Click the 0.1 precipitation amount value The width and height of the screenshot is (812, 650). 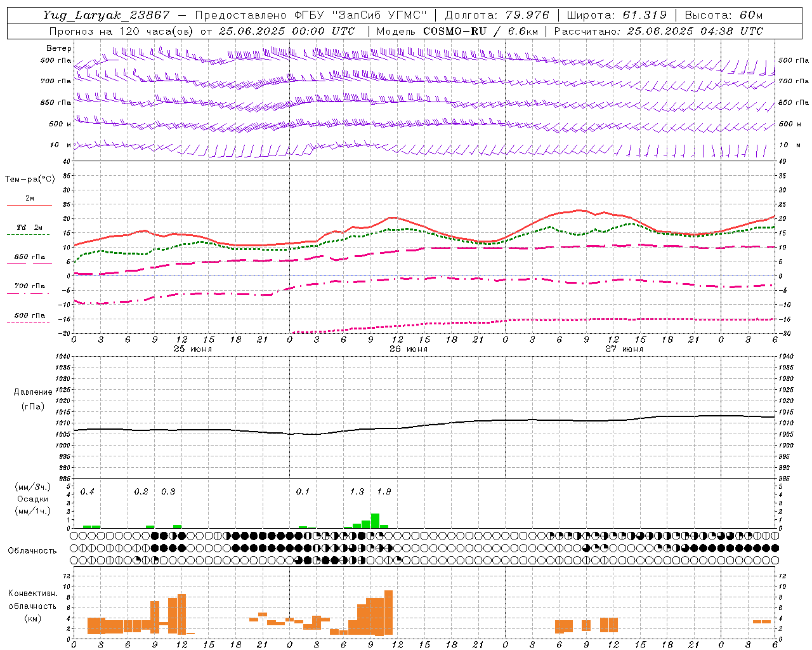[x=303, y=492]
